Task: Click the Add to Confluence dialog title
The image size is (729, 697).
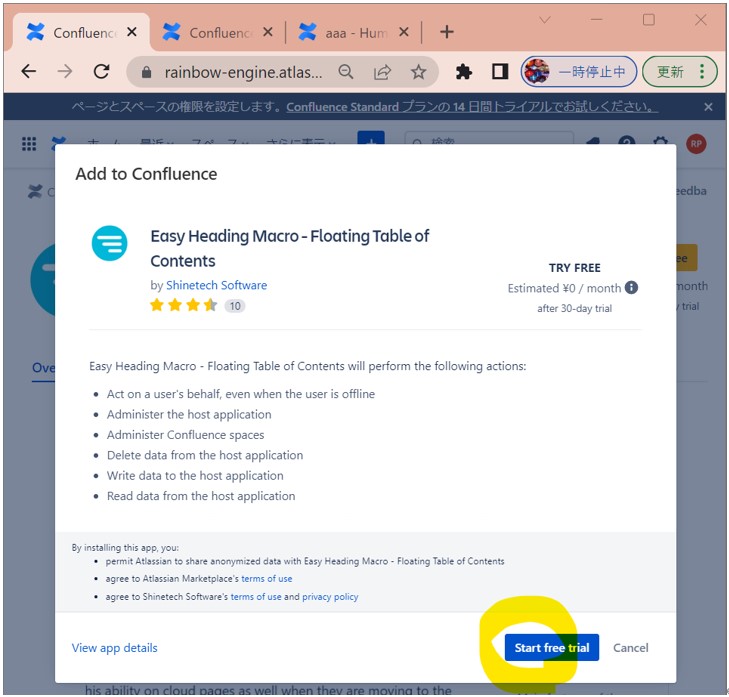Action: [x=146, y=174]
